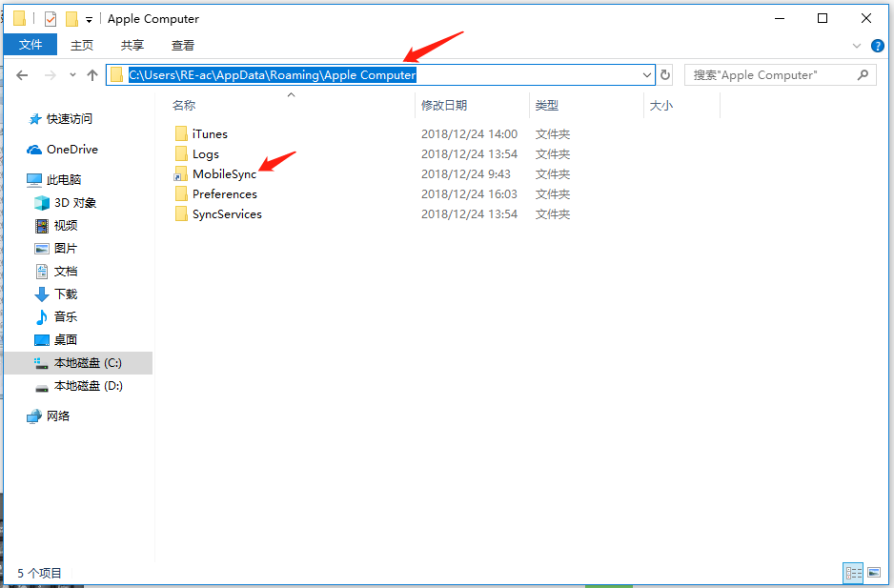894x588 pixels.
Task: Click the Preferences date 2018/12/24 16:03
Action: [x=469, y=193]
